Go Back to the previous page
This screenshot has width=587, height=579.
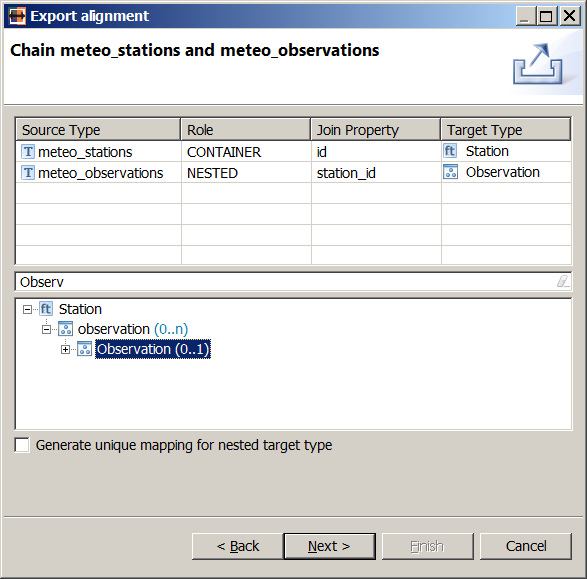pos(238,546)
